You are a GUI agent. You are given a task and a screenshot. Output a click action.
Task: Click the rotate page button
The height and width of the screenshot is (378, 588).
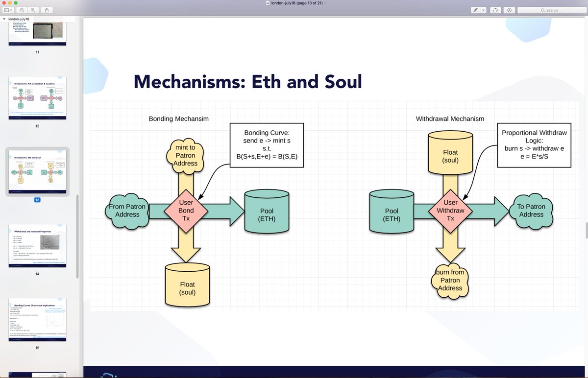(x=495, y=10)
